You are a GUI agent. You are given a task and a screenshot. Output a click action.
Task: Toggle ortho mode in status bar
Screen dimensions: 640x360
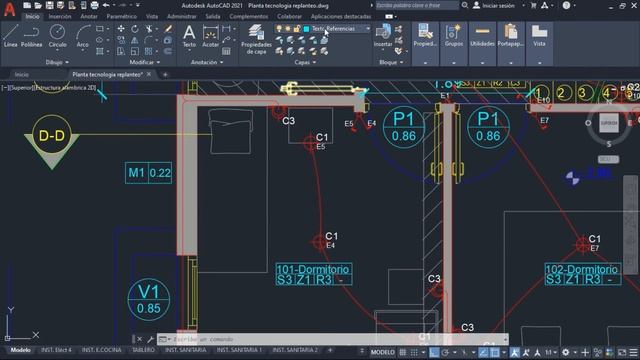tap(434, 352)
